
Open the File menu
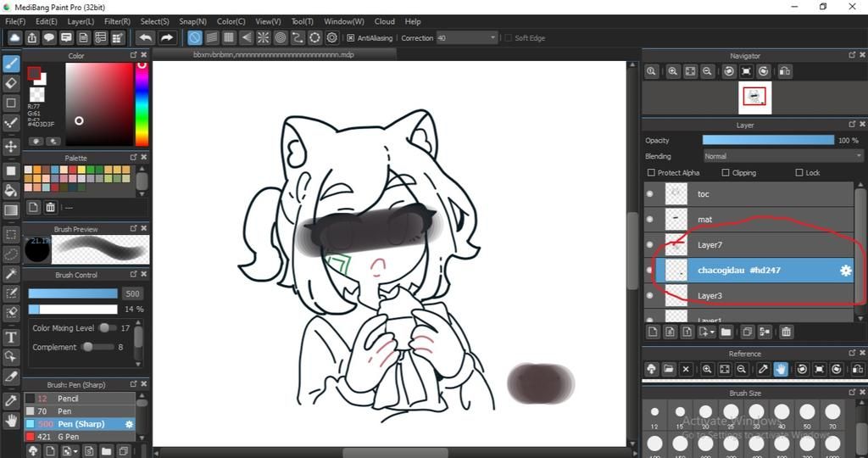click(x=15, y=21)
